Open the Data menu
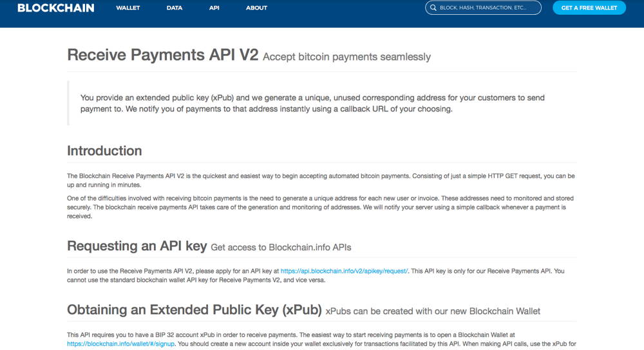 (174, 8)
